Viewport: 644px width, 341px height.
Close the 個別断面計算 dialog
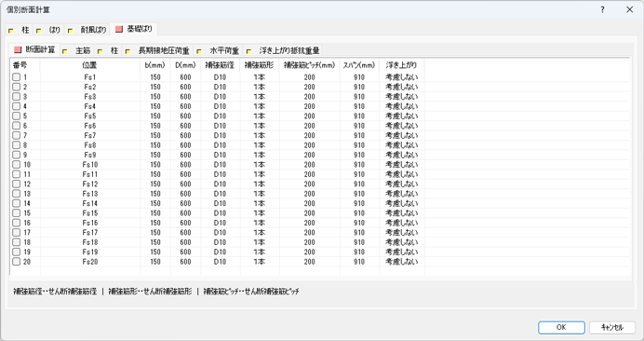click(630, 9)
